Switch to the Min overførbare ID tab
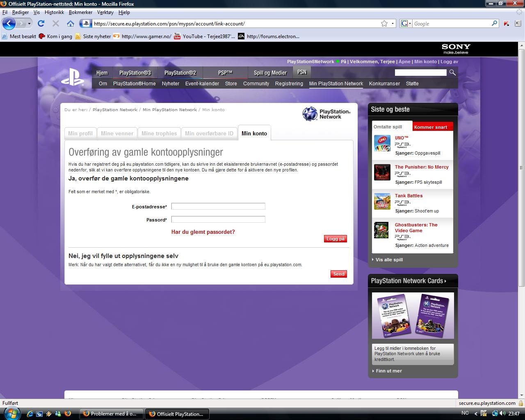525x420 pixels. click(209, 134)
